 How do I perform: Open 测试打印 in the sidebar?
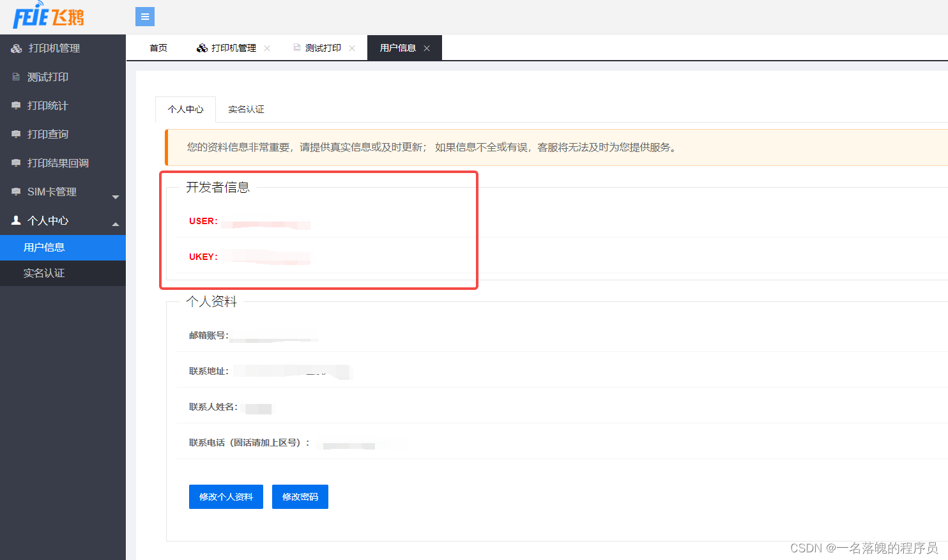coord(63,77)
